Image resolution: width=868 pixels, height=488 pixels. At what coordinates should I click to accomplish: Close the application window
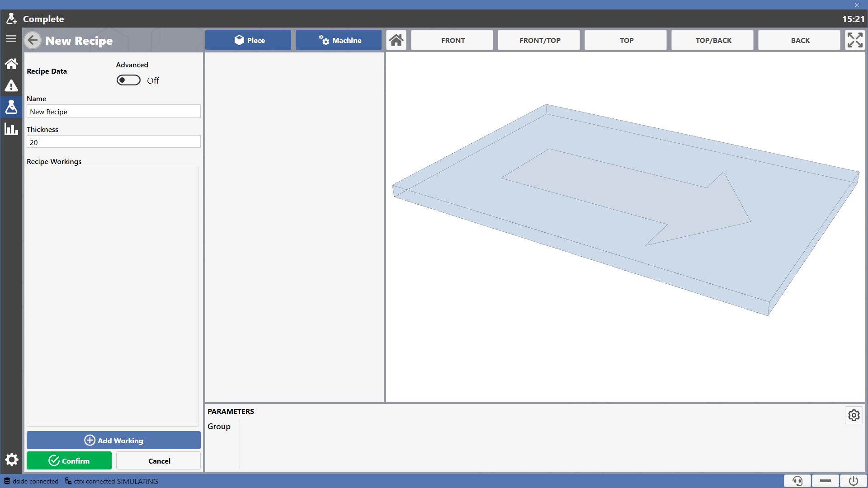(857, 5)
